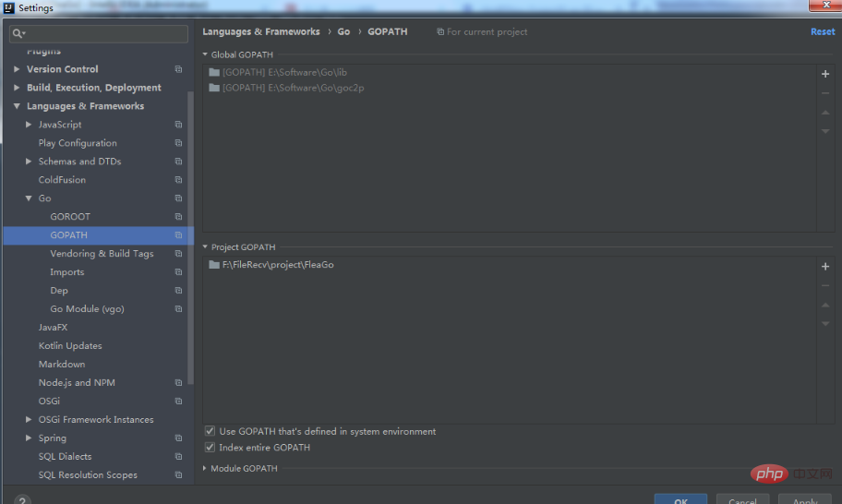Open GOROOT settings page

click(x=70, y=217)
